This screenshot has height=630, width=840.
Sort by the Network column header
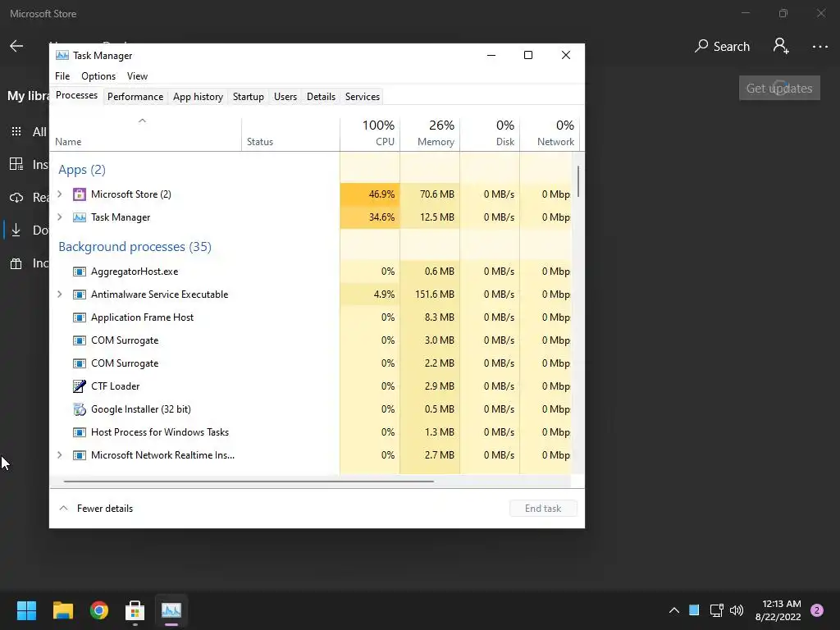[550, 133]
